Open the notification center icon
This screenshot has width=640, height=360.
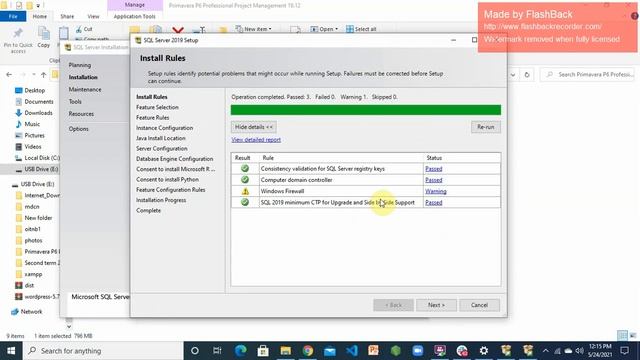624,351
